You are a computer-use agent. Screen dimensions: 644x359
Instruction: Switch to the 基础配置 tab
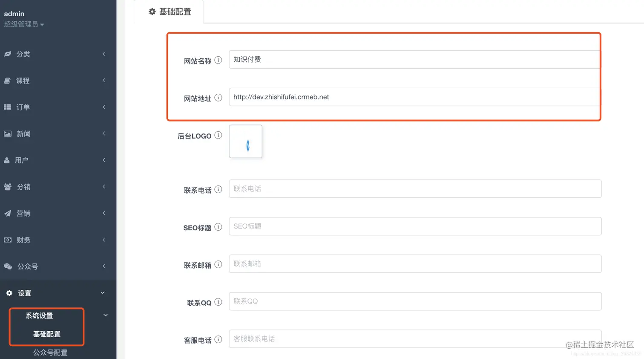point(169,12)
